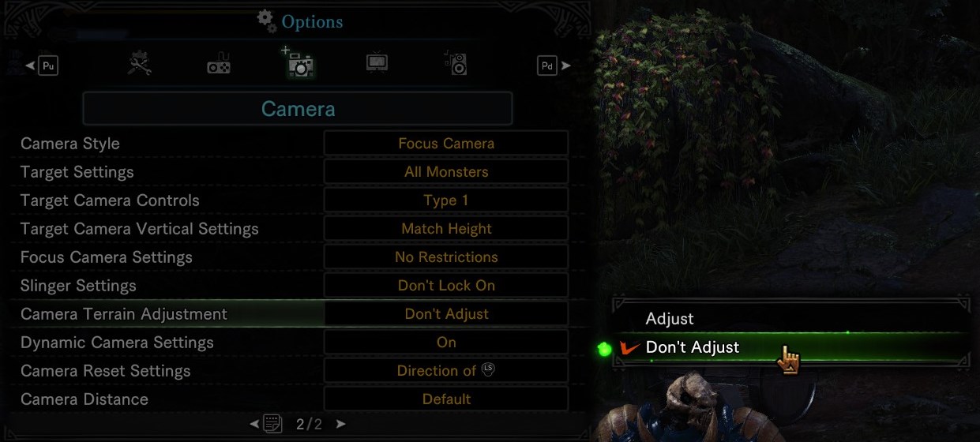
Task: Open the Target Settings All Monsters value
Action: coord(446,172)
